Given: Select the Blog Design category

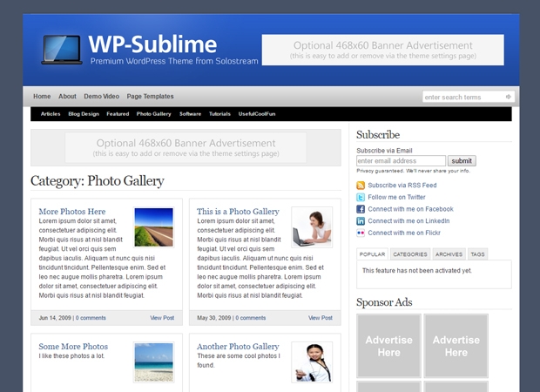Looking at the screenshot, I should pyautogui.click(x=84, y=114).
